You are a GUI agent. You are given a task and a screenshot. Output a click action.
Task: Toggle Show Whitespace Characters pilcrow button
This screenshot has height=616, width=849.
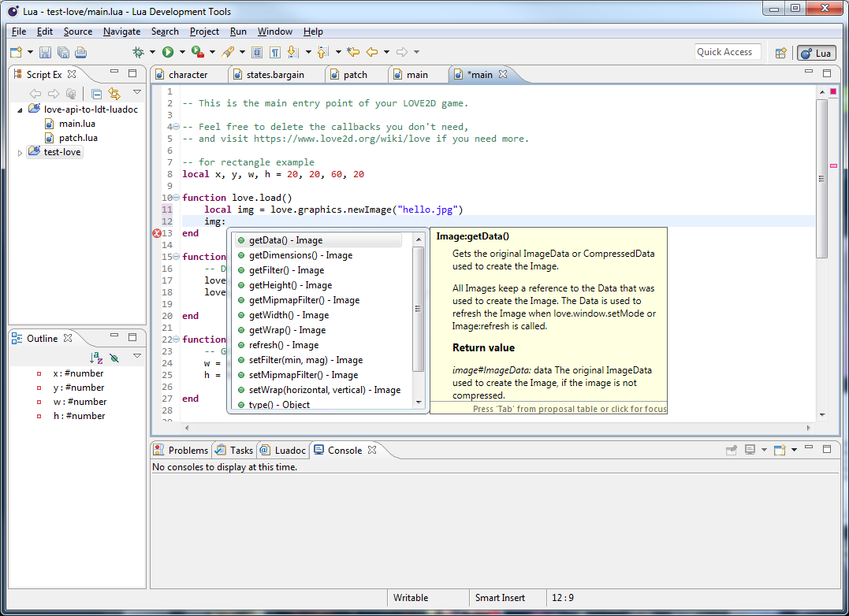pyautogui.click(x=275, y=52)
